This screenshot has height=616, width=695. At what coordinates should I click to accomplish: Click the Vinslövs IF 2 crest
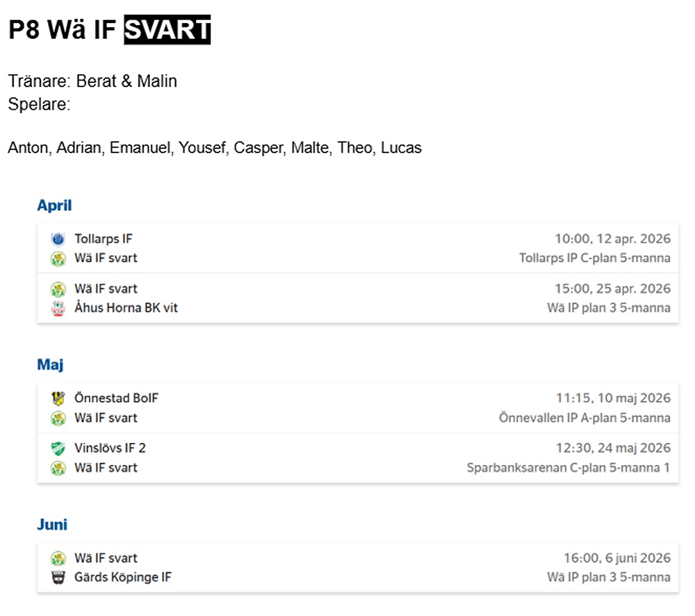point(58,448)
